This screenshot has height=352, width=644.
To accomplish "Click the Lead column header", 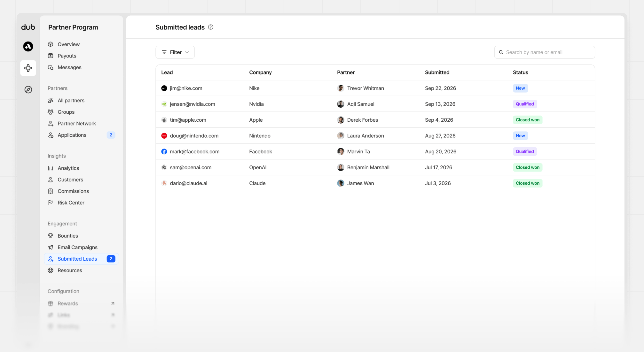I will [167, 73].
